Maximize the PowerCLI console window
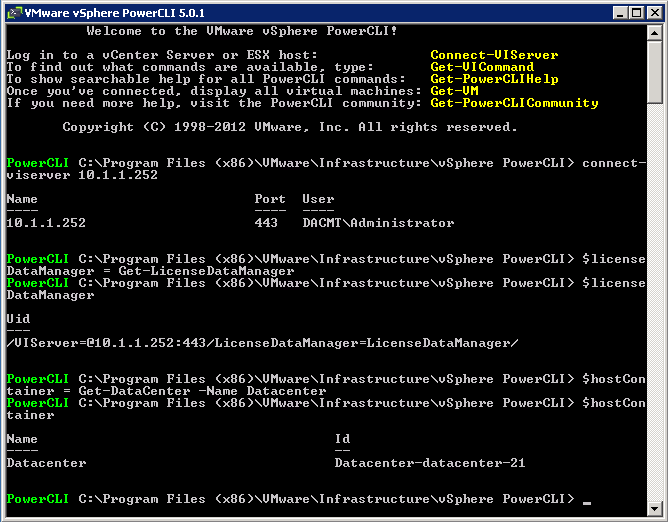The image size is (668, 522). (636, 13)
